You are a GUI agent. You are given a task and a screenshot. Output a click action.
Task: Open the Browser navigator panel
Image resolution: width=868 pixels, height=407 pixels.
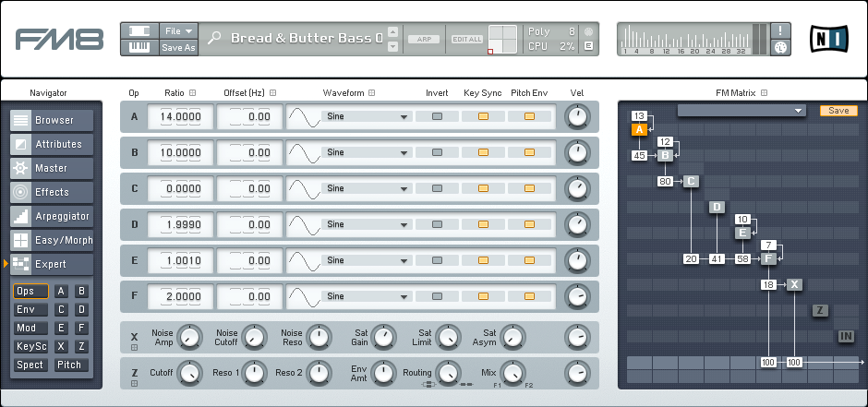[52, 120]
